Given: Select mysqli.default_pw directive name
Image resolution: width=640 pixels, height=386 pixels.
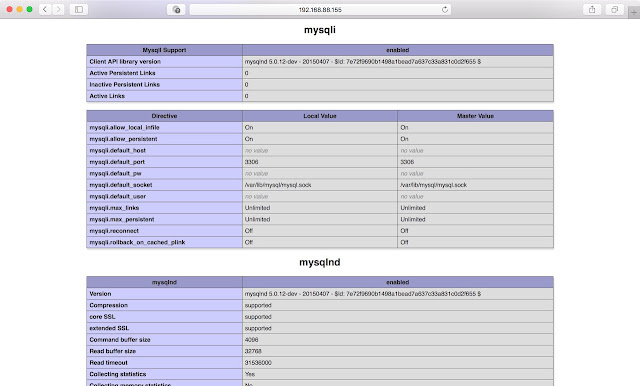Looking at the screenshot, I should point(116,173).
